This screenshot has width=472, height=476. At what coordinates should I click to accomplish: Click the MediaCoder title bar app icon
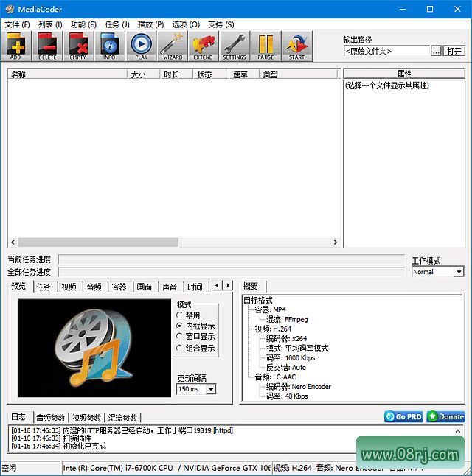10,9
